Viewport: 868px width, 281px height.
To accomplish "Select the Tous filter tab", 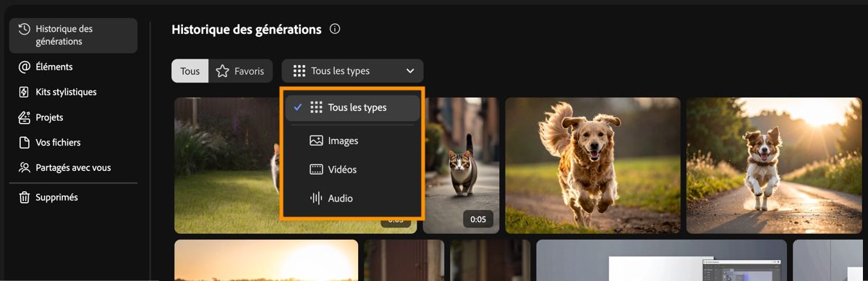I will [190, 71].
